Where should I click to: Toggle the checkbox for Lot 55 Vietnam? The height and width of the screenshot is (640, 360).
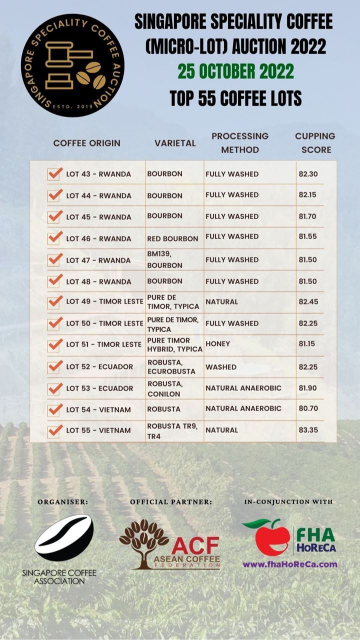tap(54, 430)
